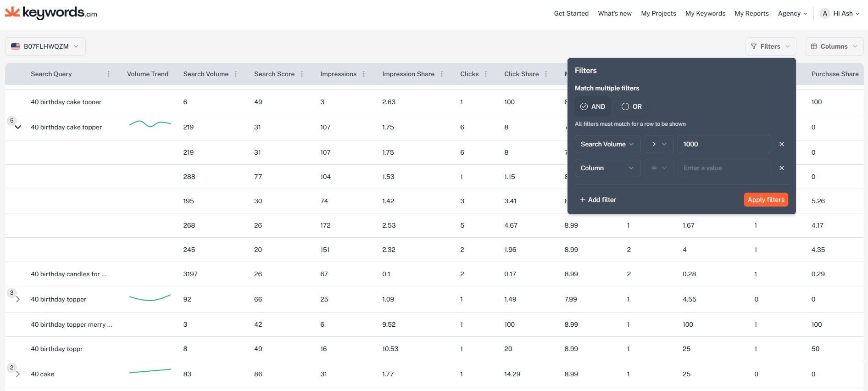The width and height of the screenshot is (868, 391).
Task: Go to Get Started
Action: (x=571, y=13)
